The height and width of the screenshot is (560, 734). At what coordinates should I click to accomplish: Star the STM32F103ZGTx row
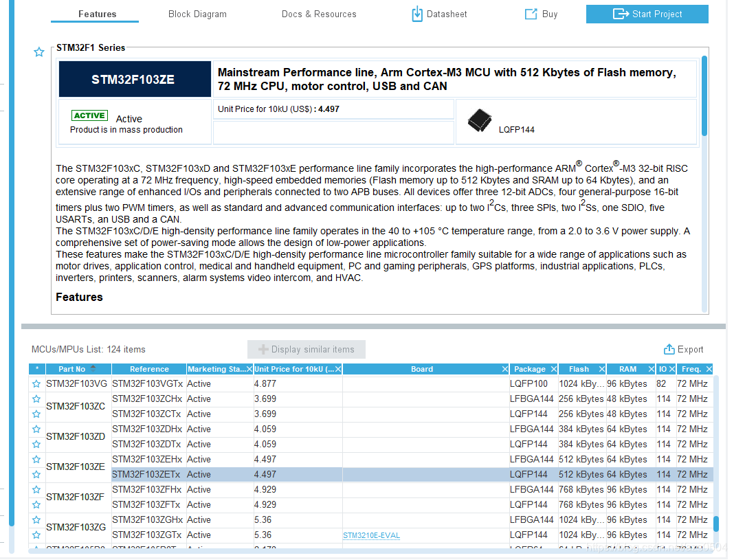tap(36, 535)
